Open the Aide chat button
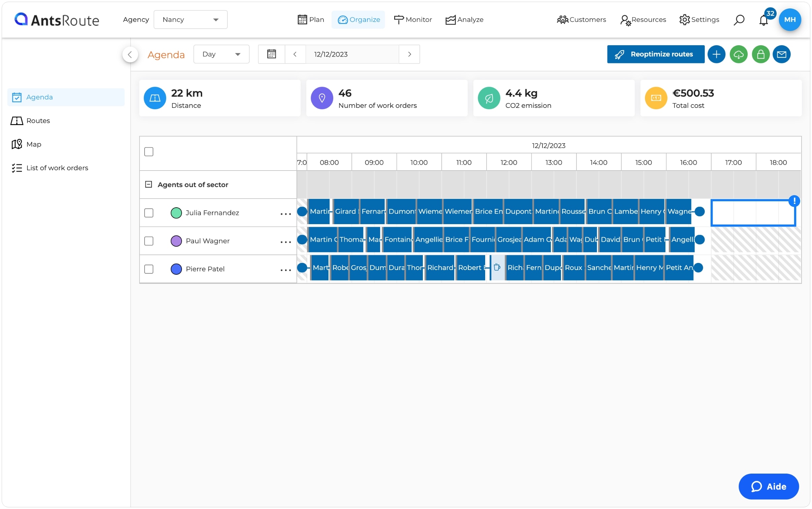The height and width of the screenshot is (509, 812). tap(768, 486)
